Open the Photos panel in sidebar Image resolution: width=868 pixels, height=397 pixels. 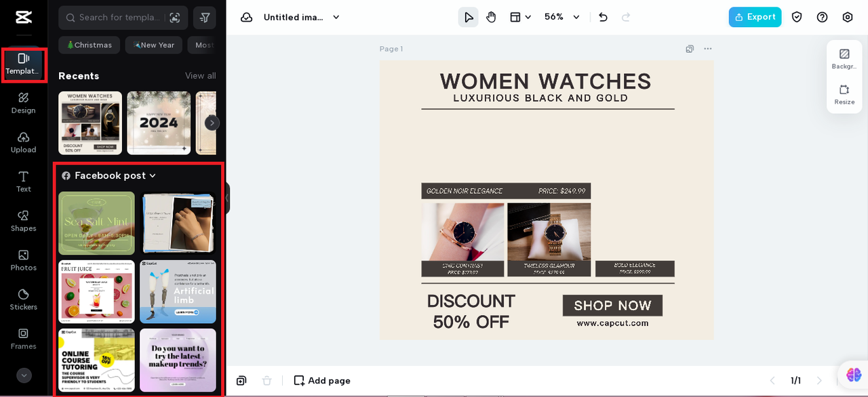pos(24,260)
